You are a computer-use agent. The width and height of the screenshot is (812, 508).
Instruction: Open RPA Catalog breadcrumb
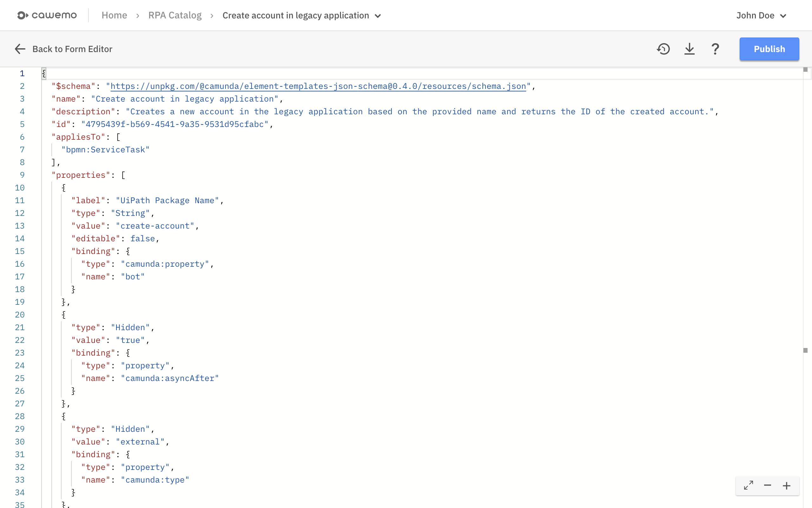175,16
